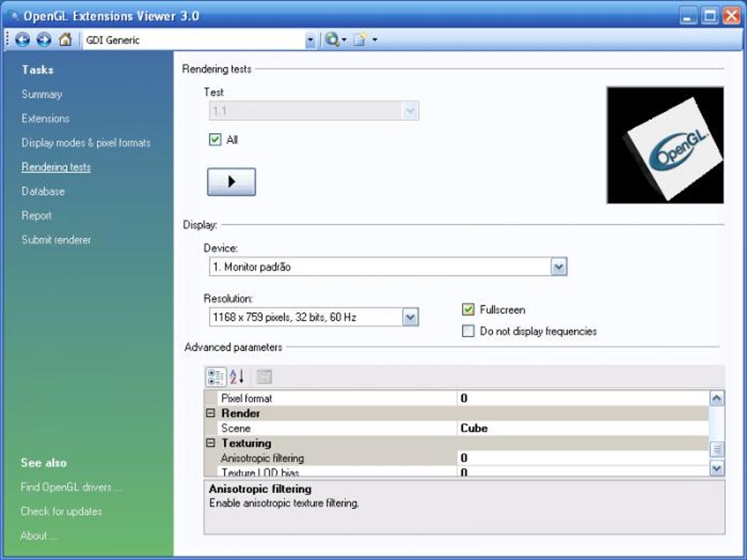747x560 pixels.
Task: Collapse the Texturing category
Action: click(211, 444)
